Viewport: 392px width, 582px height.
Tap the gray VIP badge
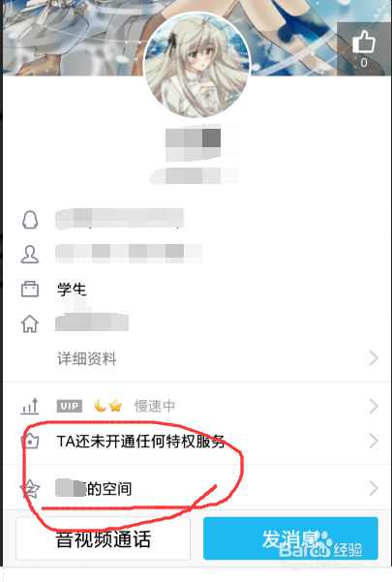[70, 406]
